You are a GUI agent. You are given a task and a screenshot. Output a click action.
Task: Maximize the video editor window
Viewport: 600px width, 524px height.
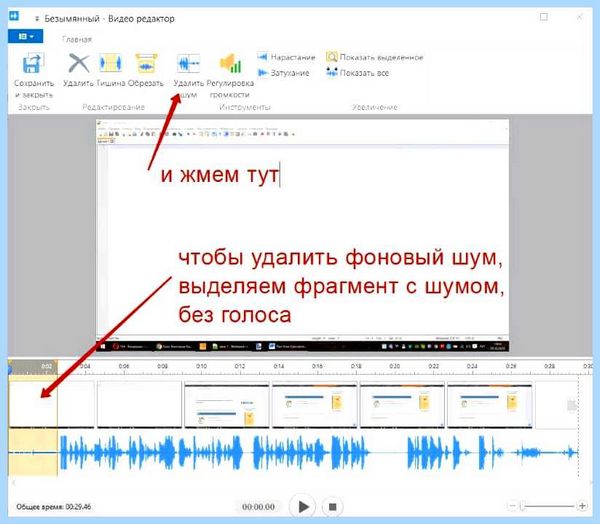pos(544,17)
